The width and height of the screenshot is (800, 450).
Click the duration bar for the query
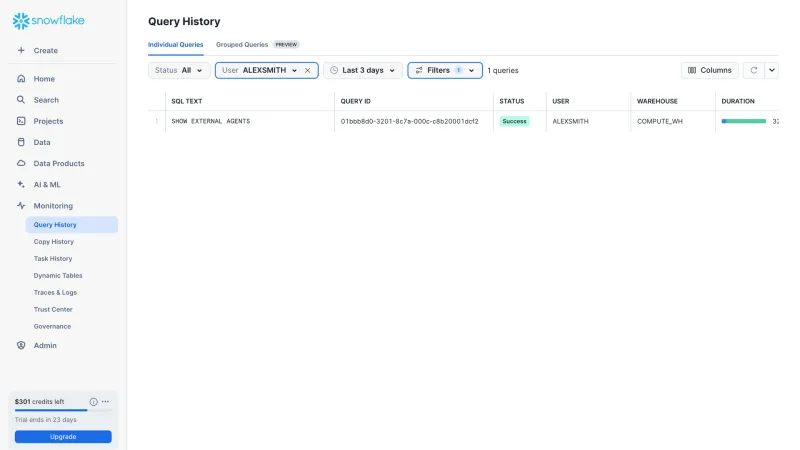[744, 121]
